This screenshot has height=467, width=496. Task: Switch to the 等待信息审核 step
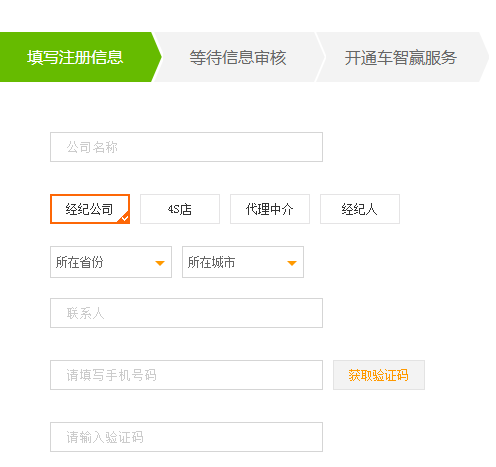point(238,57)
